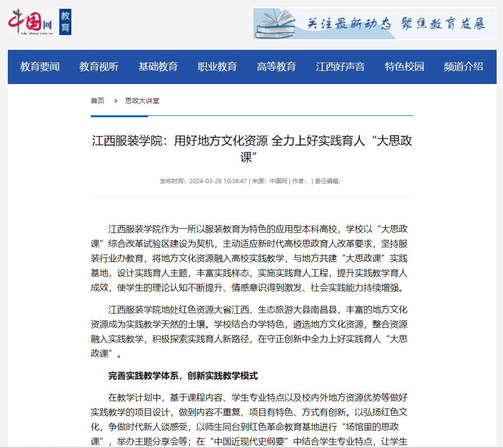Open 江西好声音 from the nav bar
The image size is (503, 448).
pos(340,67)
